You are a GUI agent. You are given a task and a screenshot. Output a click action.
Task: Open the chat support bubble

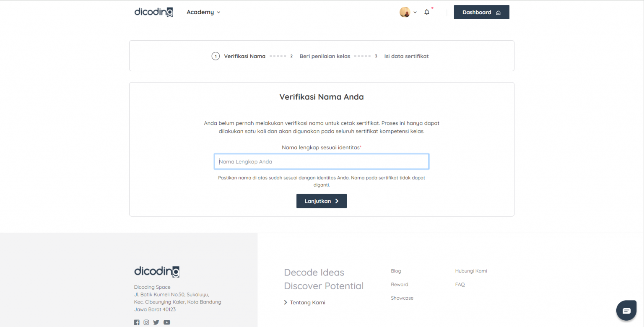(x=626, y=311)
